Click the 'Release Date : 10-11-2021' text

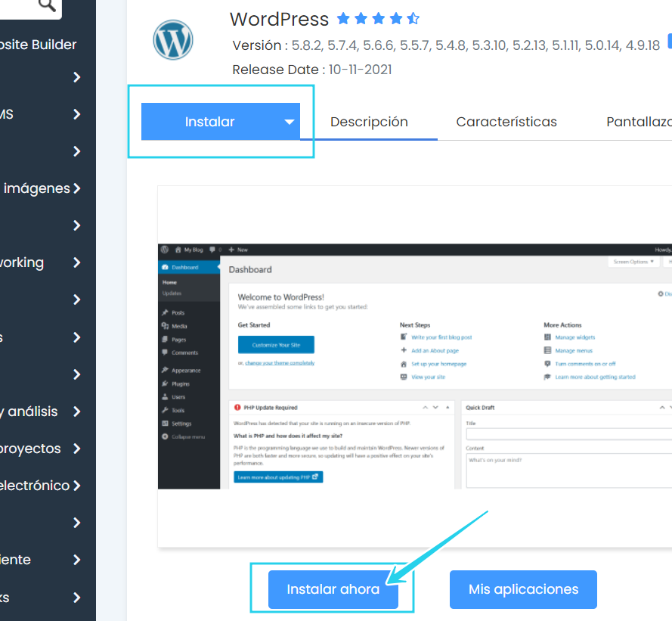[312, 70]
